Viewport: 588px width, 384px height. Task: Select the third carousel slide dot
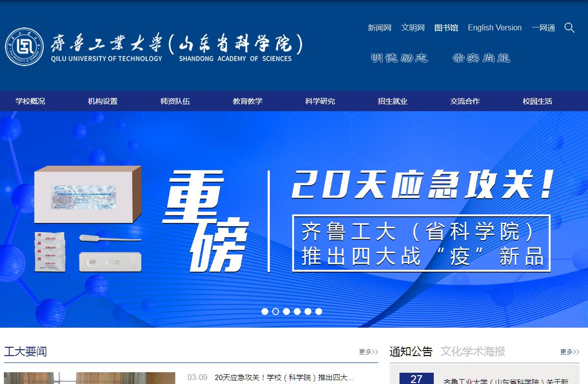point(286,312)
